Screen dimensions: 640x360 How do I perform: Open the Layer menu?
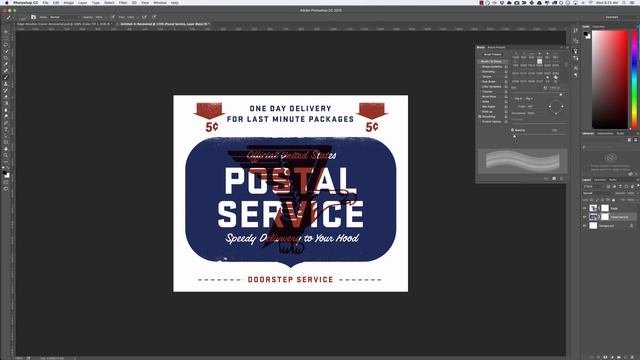pyautogui.click(x=82, y=3)
